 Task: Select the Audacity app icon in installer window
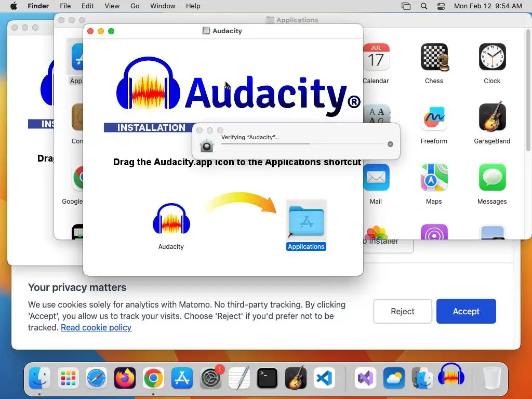tap(171, 219)
